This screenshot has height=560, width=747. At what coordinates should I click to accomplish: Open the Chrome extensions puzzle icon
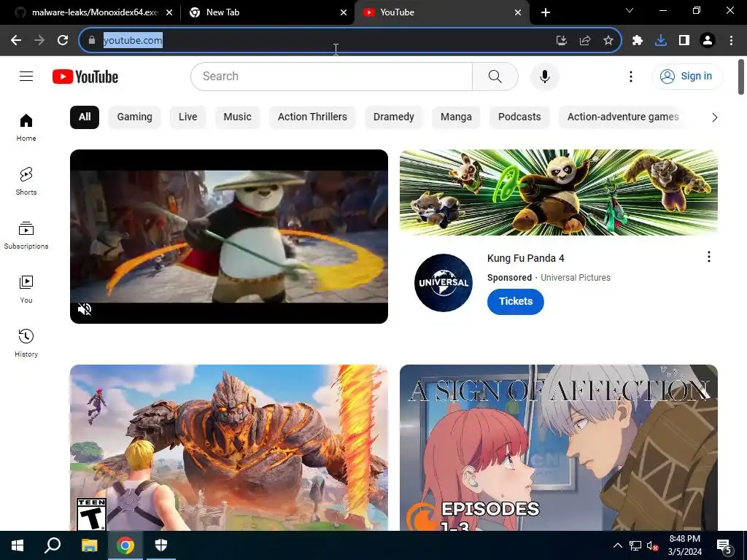pos(638,41)
